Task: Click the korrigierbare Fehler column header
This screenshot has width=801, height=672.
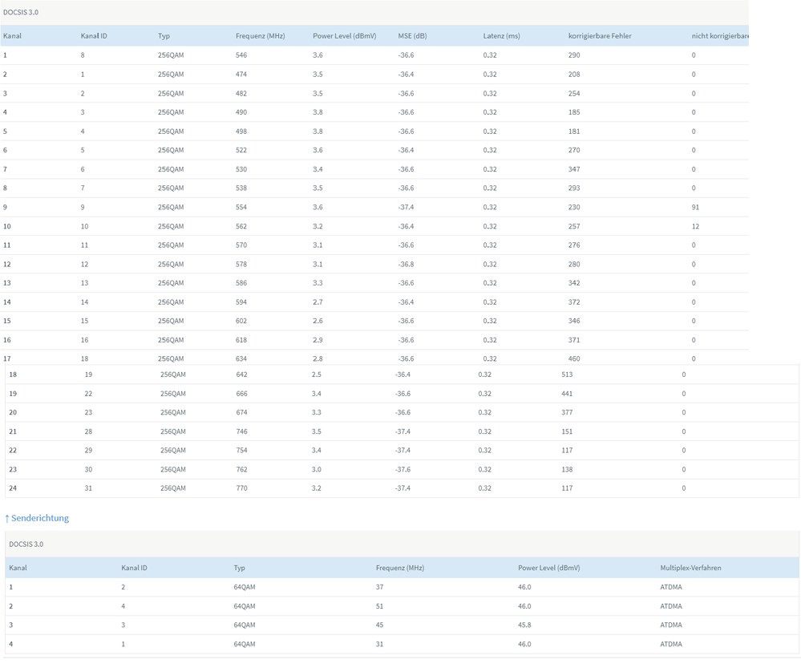Action: (x=600, y=36)
